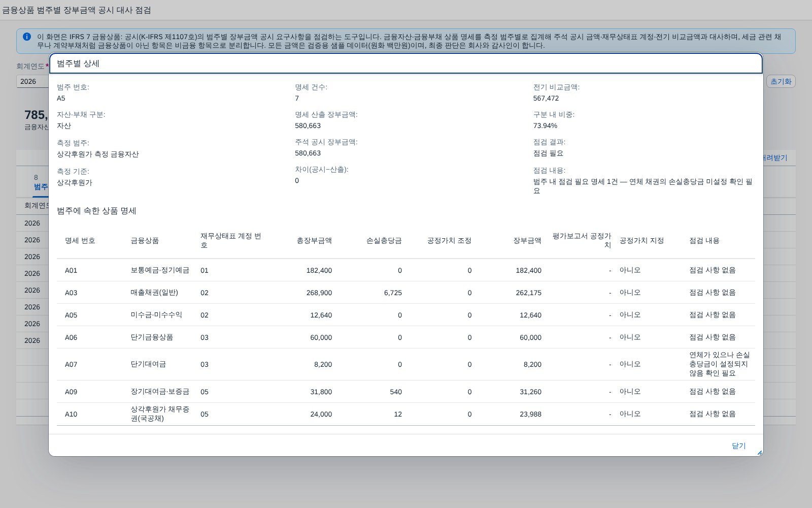This screenshot has height=508, width=812.
Task: Select the 평가보고서 공정가치 column header
Action: (582, 241)
